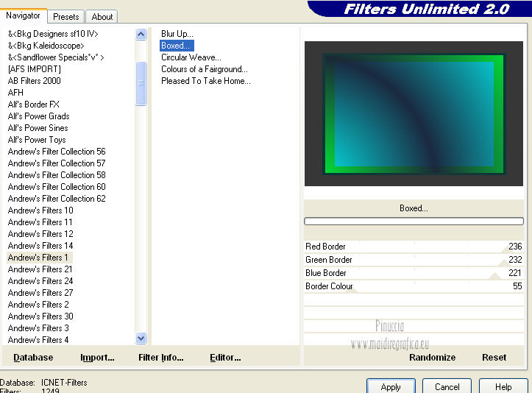Open the Presets tab

pos(65,17)
